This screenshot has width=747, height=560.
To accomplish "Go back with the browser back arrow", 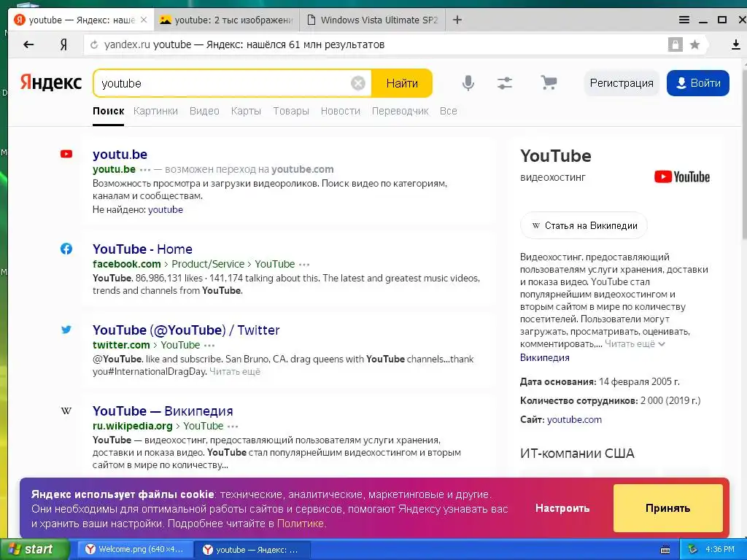I will tap(28, 44).
